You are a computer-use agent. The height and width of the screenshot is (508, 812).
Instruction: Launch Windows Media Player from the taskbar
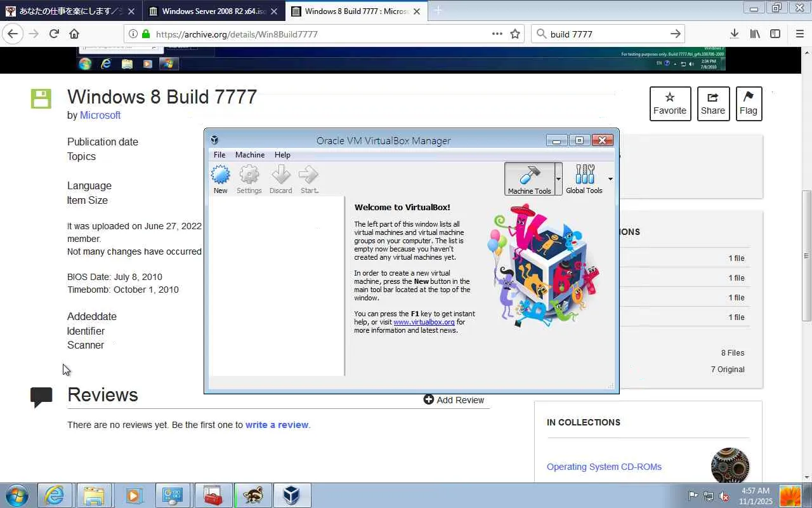pyautogui.click(x=133, y=495)
